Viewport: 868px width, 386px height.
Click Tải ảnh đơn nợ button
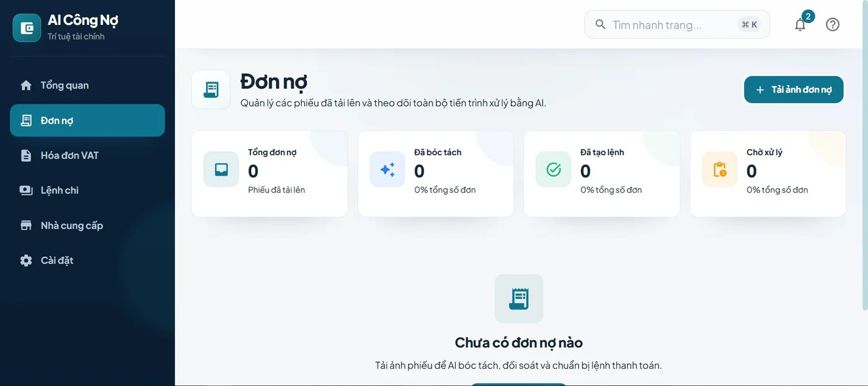pos(794,90)
